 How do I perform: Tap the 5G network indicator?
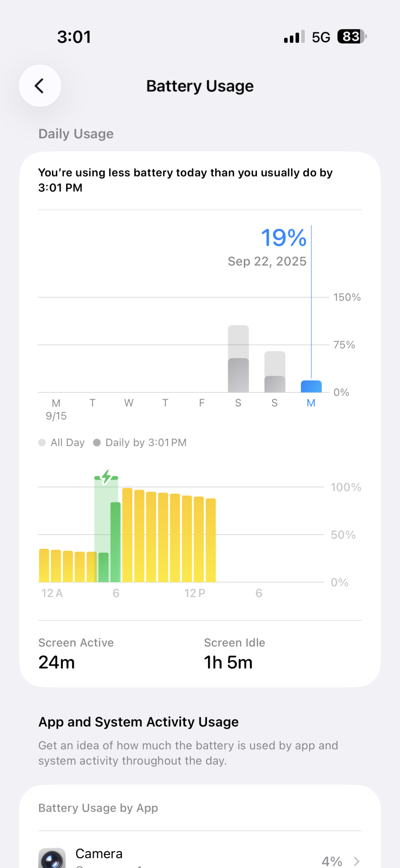coord(321,37)
